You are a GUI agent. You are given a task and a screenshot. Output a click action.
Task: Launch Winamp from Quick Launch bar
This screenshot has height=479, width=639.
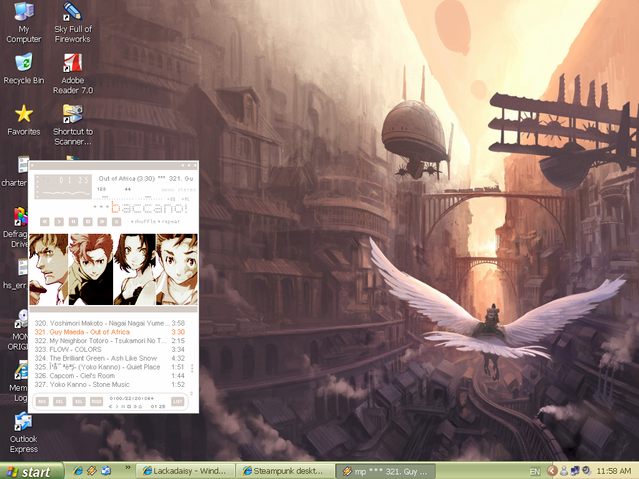(x=92, y=471)
